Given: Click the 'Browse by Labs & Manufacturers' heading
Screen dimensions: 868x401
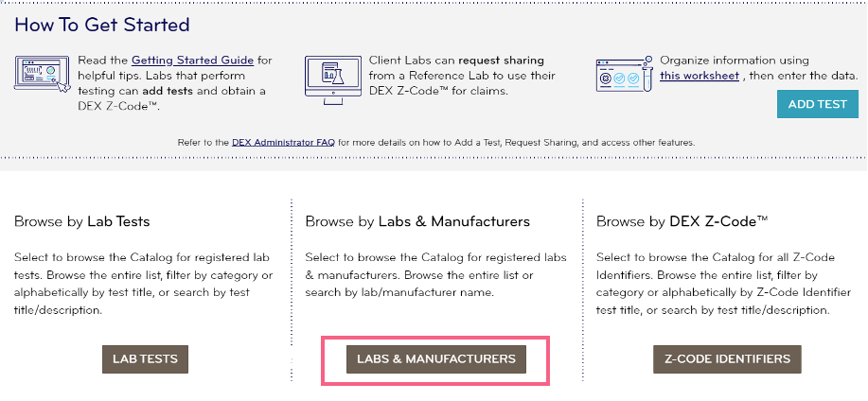Looking at the screenshot, I should point(417,221).
